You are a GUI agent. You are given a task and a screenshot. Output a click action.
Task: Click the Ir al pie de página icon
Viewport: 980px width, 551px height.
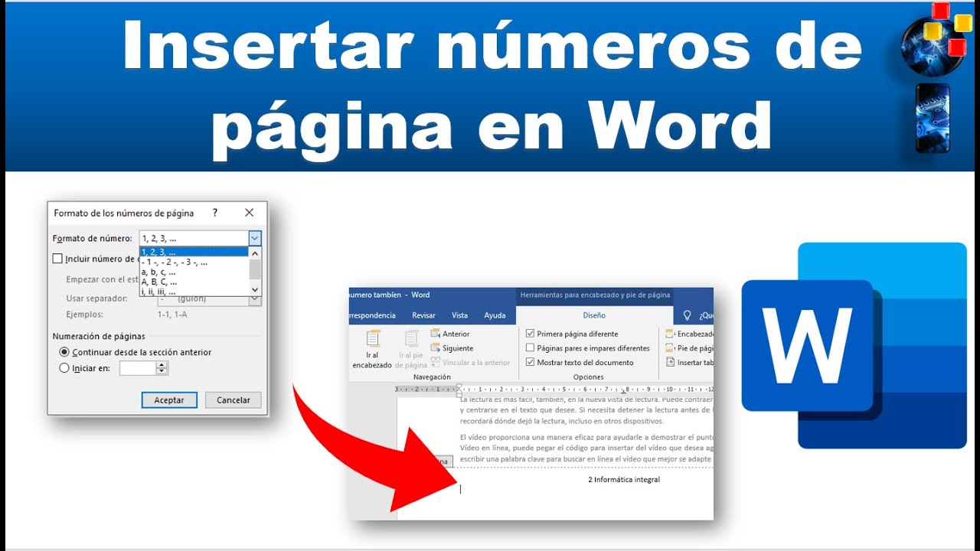[x=412, y=339]
